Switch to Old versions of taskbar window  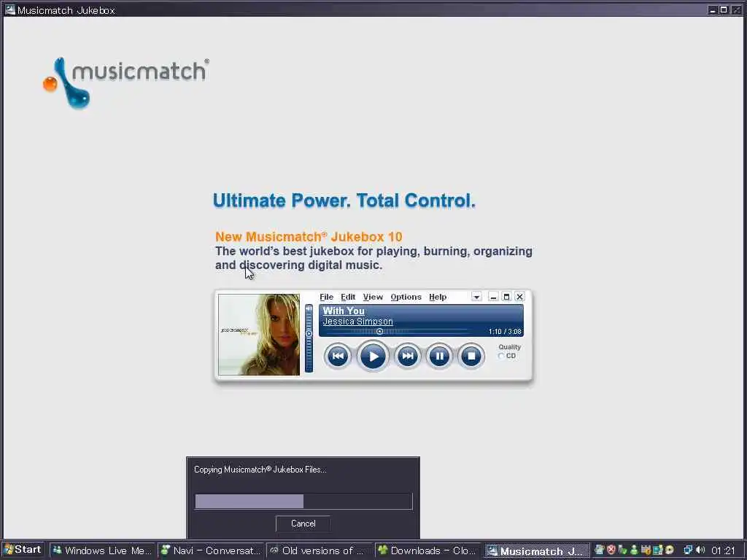[320, 551]
